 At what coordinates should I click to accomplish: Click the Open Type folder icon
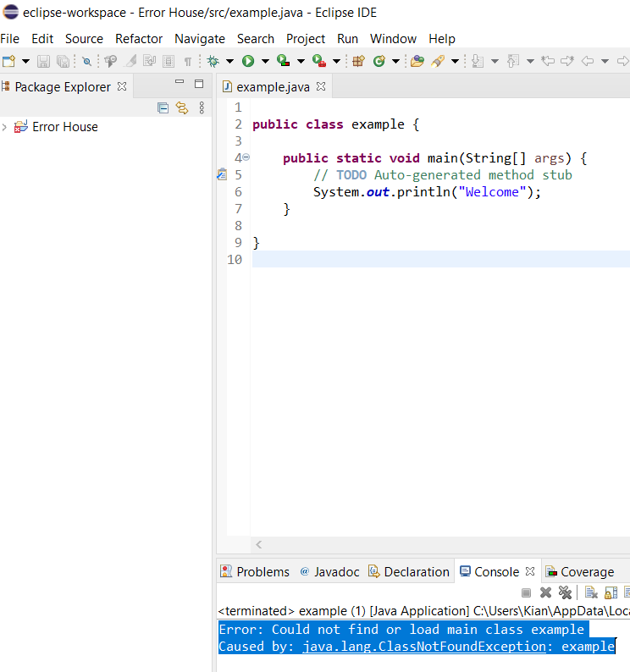(x=417, y=61)
